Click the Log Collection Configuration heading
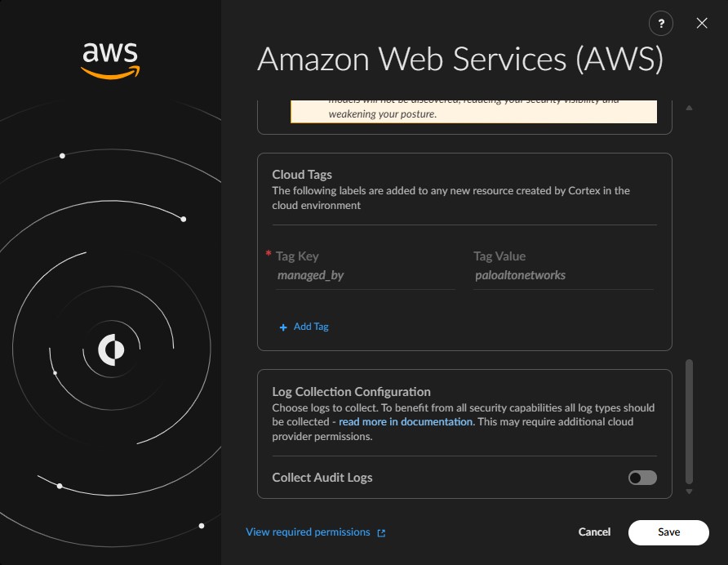The image size is (728, 565). point(351,392)
